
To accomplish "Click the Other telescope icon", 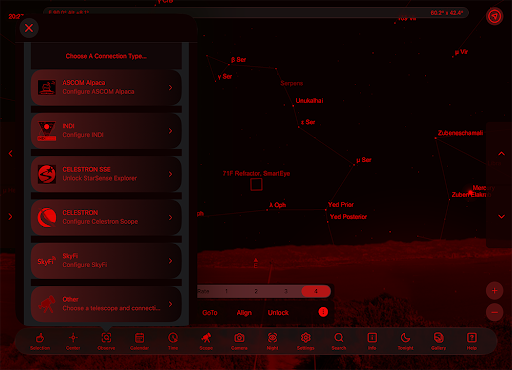I will (x=47, y=304).
